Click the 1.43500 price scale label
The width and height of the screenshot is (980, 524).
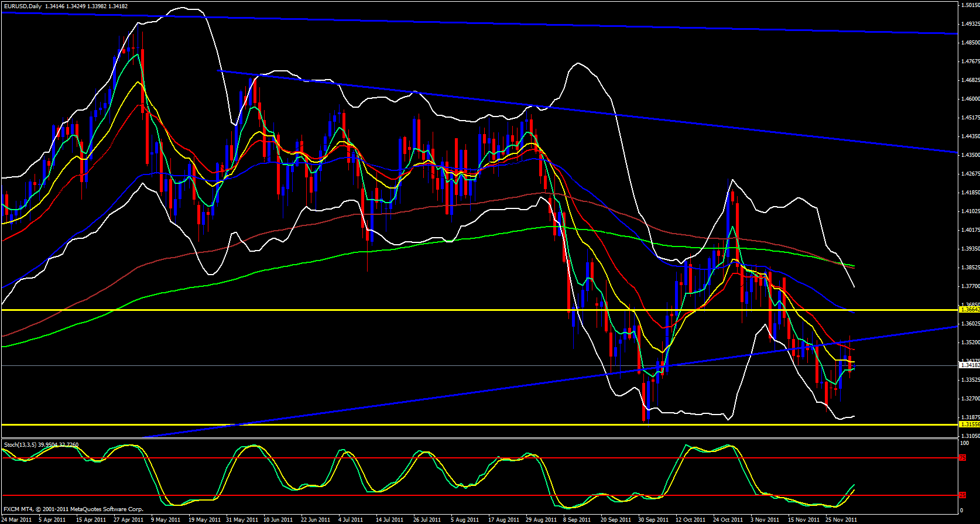pyautogui.click(x=970, y=155)
